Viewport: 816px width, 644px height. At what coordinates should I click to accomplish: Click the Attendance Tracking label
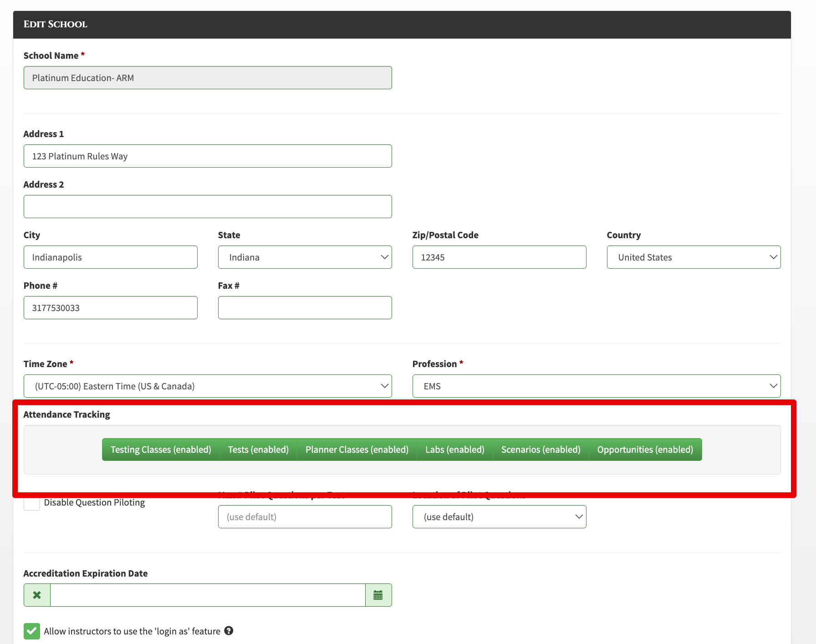[67, 414]
